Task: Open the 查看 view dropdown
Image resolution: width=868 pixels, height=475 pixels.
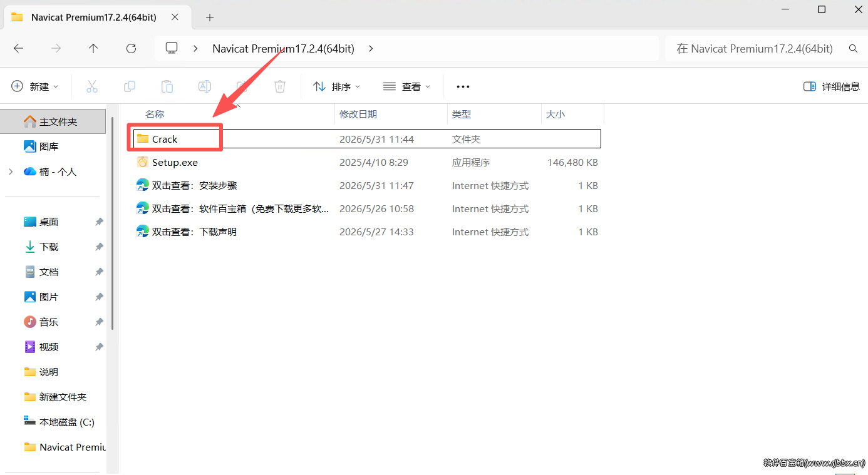Action: point(407,86)
